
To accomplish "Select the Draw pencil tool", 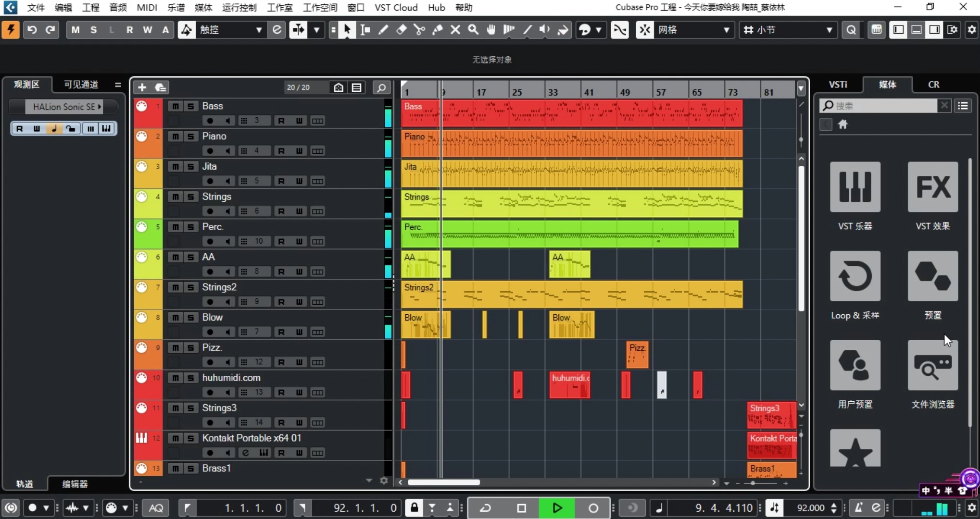I will (383, 30).
